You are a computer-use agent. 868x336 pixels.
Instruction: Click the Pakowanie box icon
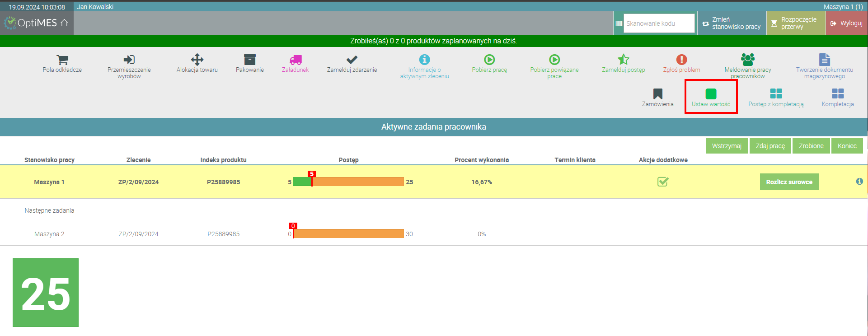click(250, 60)
